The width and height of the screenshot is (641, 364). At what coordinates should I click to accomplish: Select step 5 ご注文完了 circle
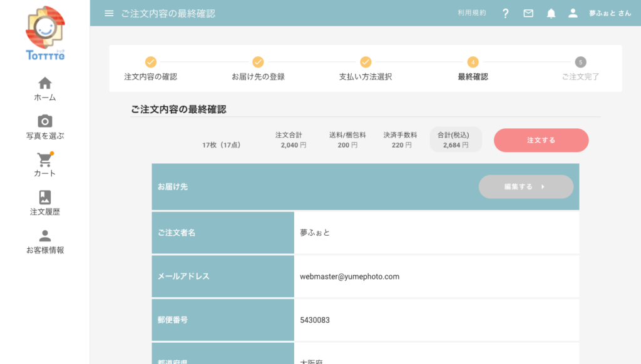[x=580, y=62]
